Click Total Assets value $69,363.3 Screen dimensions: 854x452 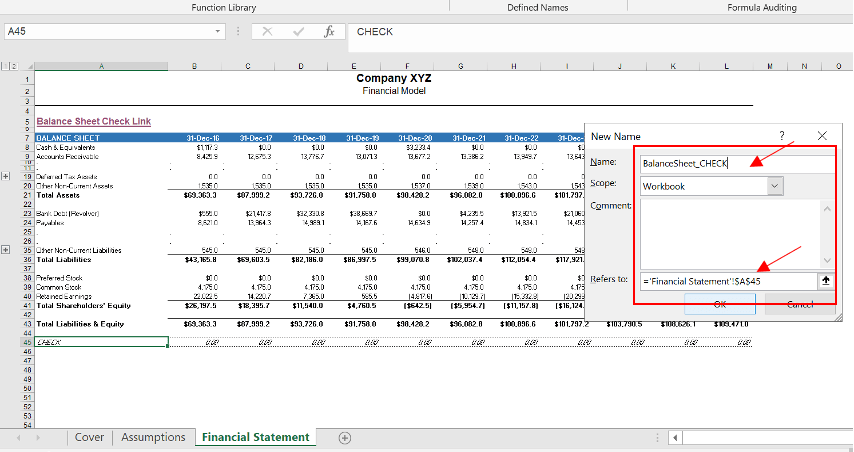pos(200,195)
